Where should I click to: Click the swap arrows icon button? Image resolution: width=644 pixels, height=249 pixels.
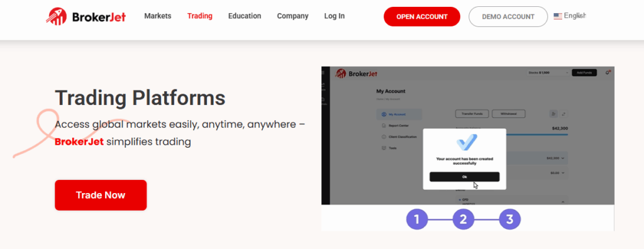pos(564,114)
